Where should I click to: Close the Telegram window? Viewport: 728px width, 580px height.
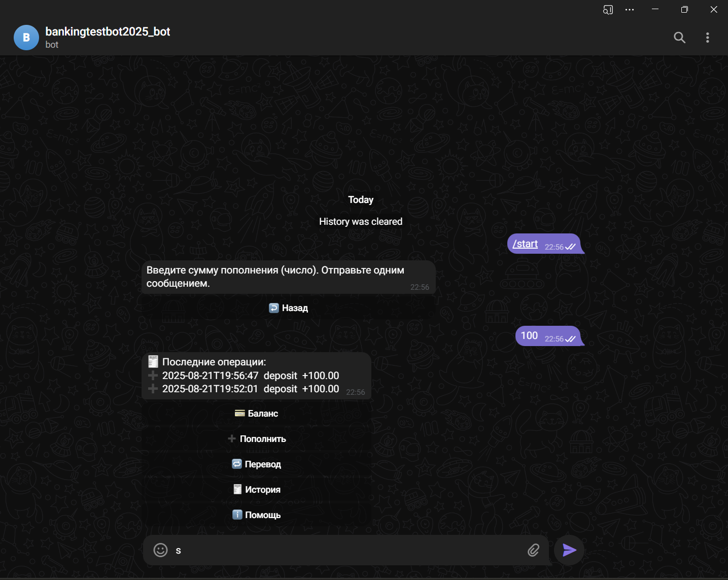[x=713, y=10]
